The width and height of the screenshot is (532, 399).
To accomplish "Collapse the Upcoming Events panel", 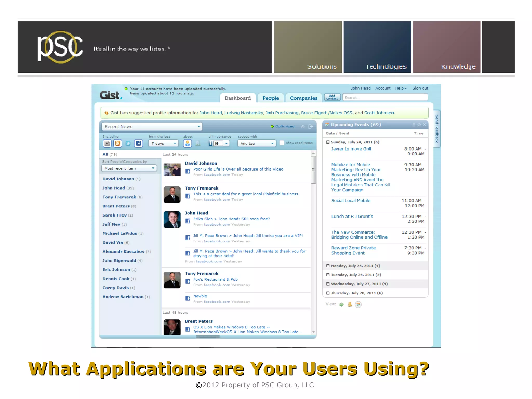I will coord(419,125).
